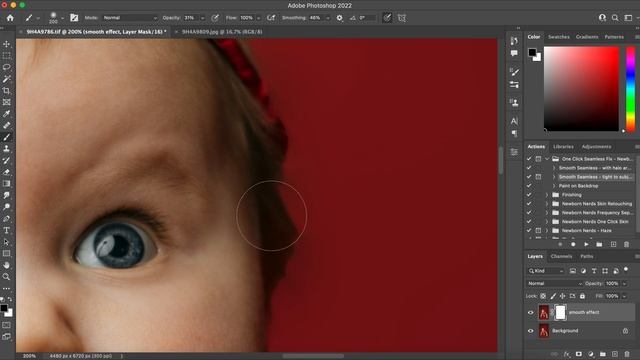Image resolution: width=640 pixels, height=360 pixels.
Task: Select the Crop tool
Action: click(7, 91)
